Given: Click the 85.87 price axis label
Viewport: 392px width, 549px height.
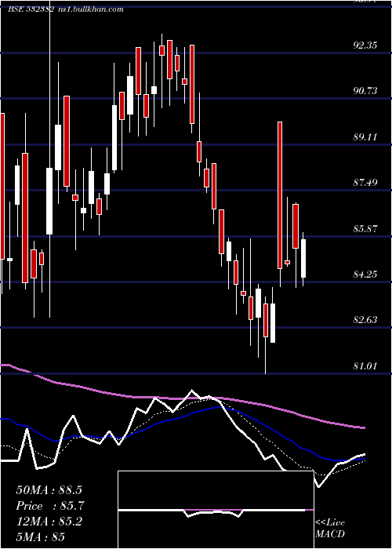Looking at the screenshot, I should (x=365, y=229).
